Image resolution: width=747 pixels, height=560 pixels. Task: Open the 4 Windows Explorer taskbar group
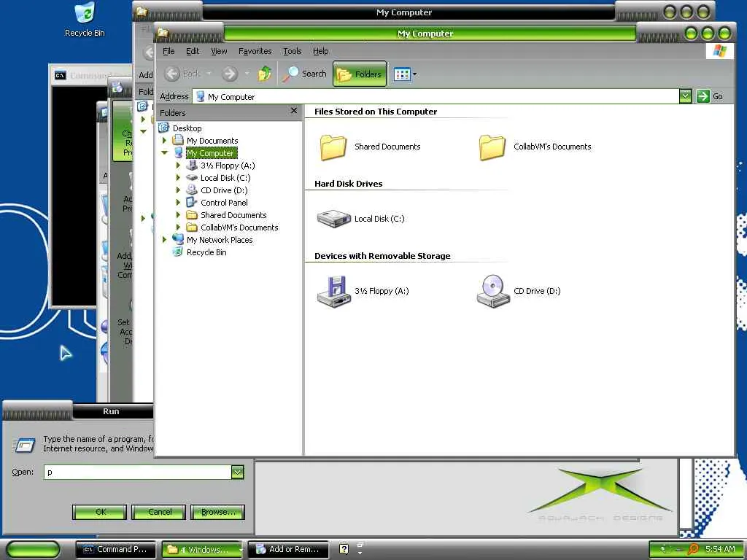[x=203, y=550]
